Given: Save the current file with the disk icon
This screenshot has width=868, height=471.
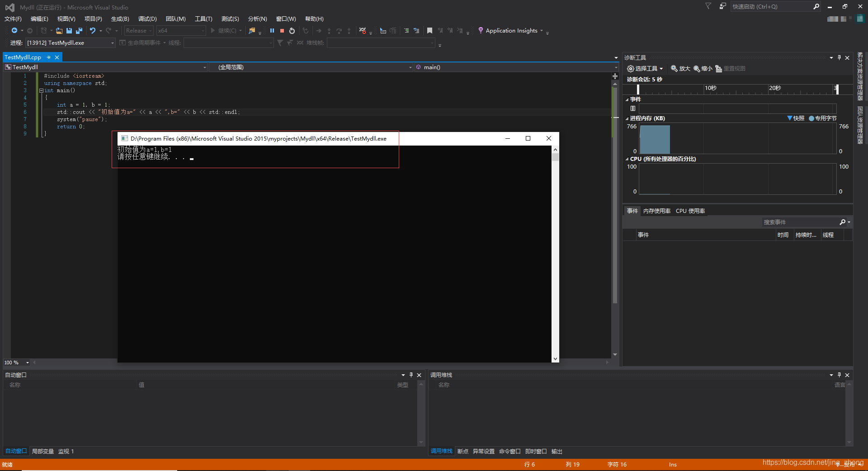Looking at the screenshot, I should [x=69, y=31].
